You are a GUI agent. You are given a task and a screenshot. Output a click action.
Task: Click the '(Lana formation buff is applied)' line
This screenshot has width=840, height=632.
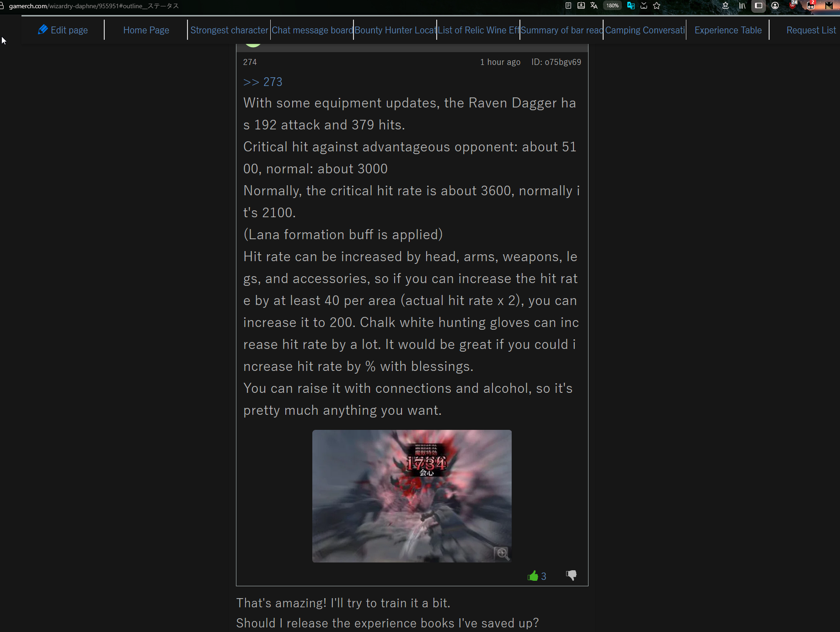(x=343, y=235)
